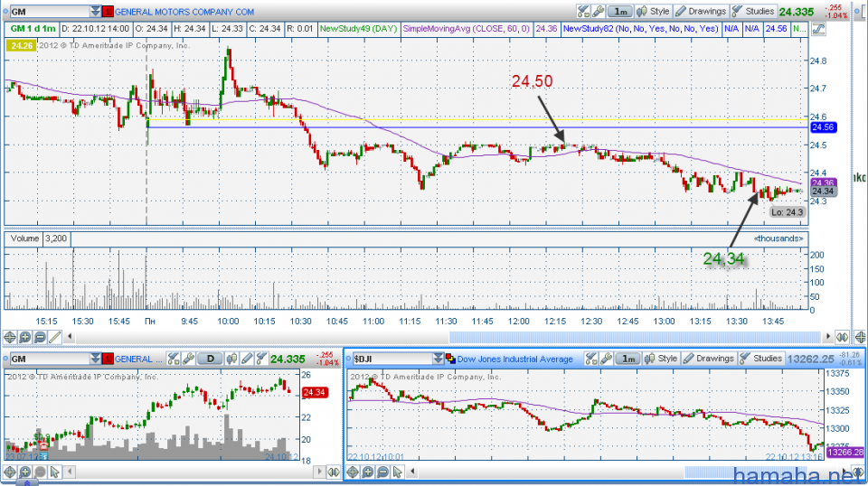Expand symbol dropdown on main GM chart
Image resolution: width=868 pixels, height=486 pixels.
(x=95, y=12)
